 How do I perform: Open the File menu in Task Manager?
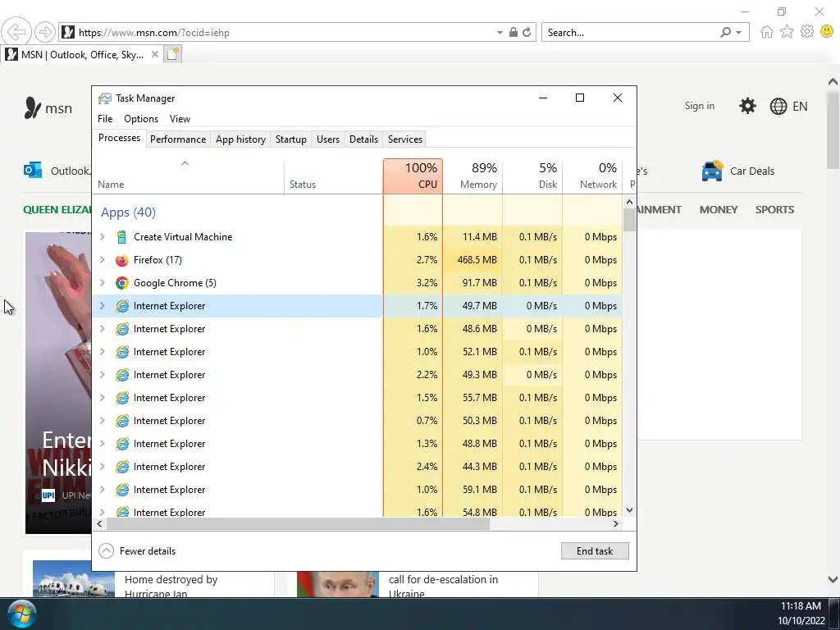coord(105,119)
